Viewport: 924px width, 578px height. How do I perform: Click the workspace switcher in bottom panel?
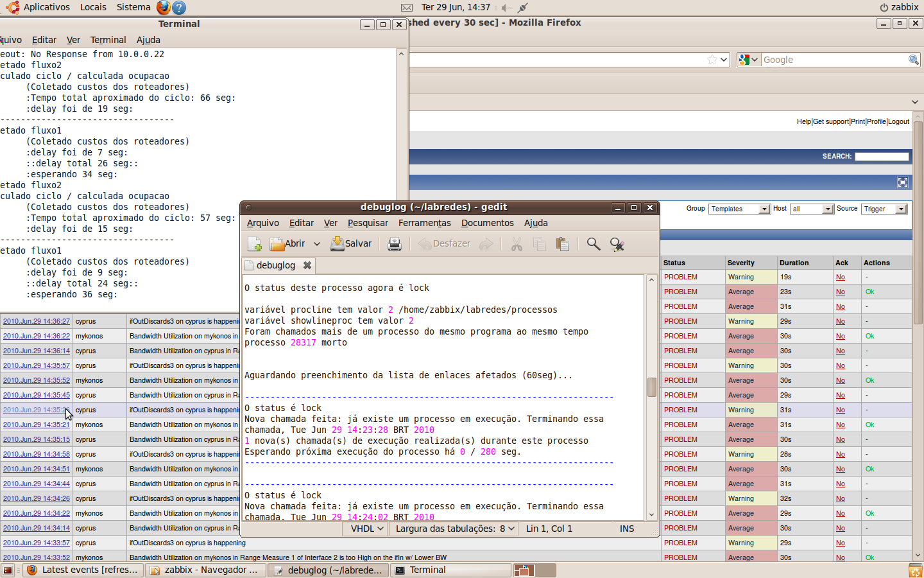coord(535,570)
